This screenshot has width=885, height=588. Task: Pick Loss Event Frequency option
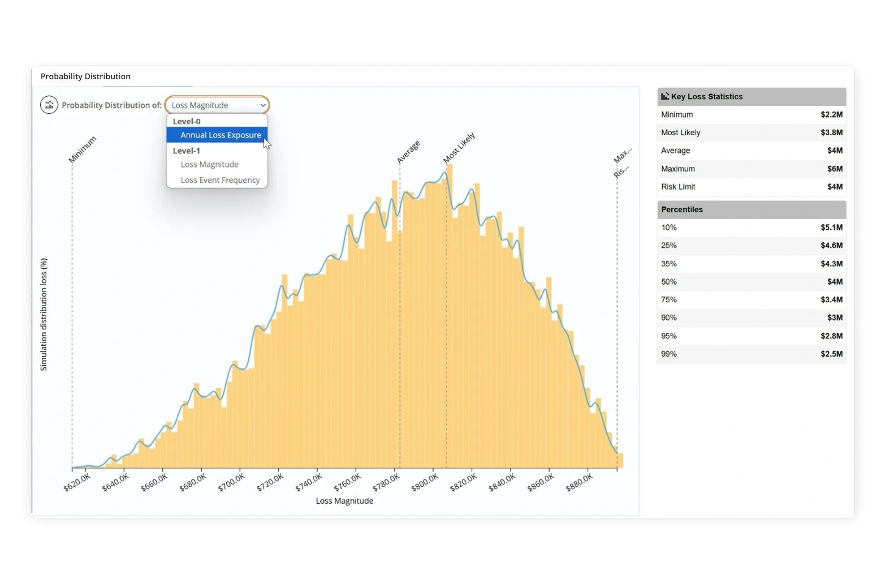pyautogui.click(x=220, y=180)
